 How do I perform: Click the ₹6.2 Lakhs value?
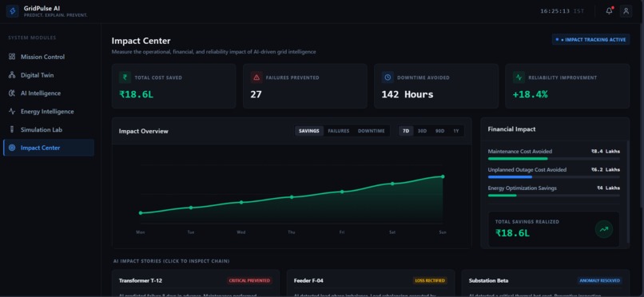(606, 169)
